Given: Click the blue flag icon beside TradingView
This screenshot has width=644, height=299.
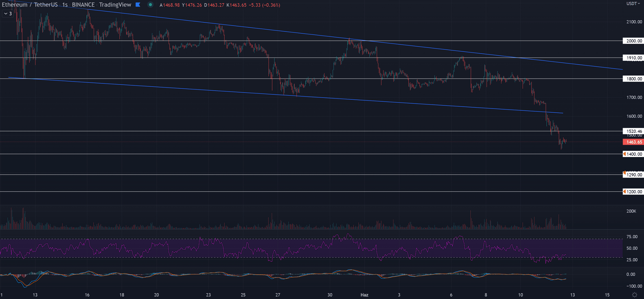Looking at the screenshot, I should click(138, 5).
